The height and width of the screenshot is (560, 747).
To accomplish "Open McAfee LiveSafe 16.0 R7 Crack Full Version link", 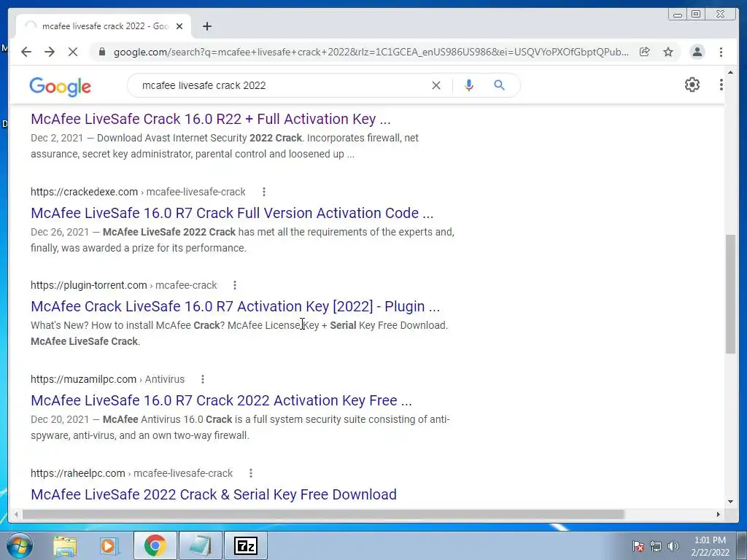I will [x=232, y=212].
